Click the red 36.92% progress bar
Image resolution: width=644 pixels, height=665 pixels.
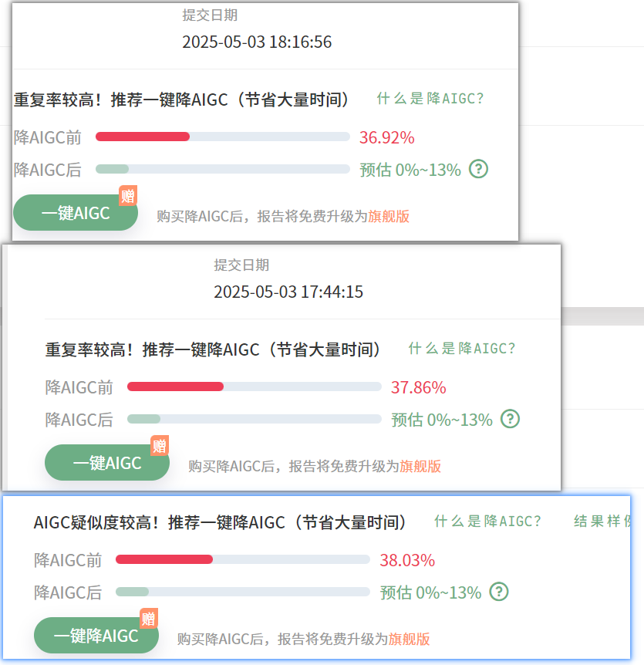coord(143,137)
